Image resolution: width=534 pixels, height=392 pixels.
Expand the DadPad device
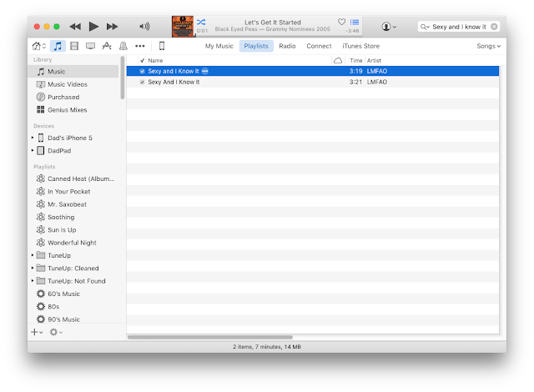pos(33,150)
